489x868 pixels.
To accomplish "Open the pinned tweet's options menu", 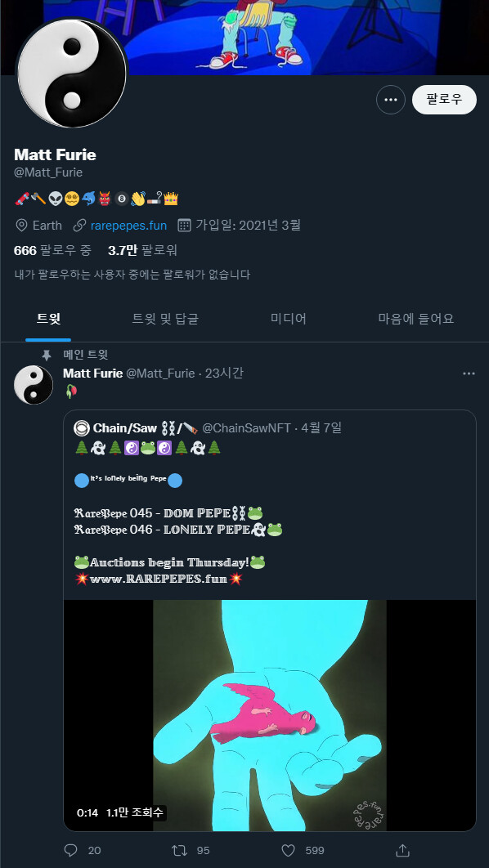I will [469, 373].
